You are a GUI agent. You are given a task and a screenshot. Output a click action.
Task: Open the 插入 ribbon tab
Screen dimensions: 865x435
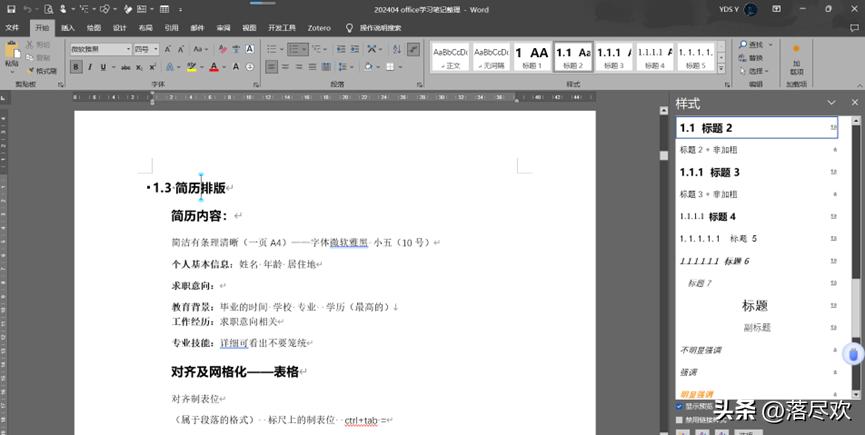tap(68, 28)
